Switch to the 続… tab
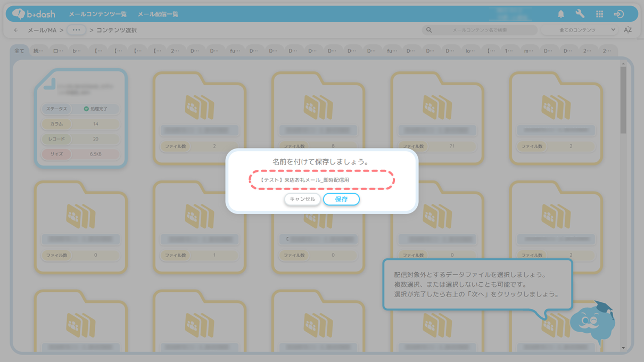The width and height of the screenshot is (644, 362). [x=39, y=51]
